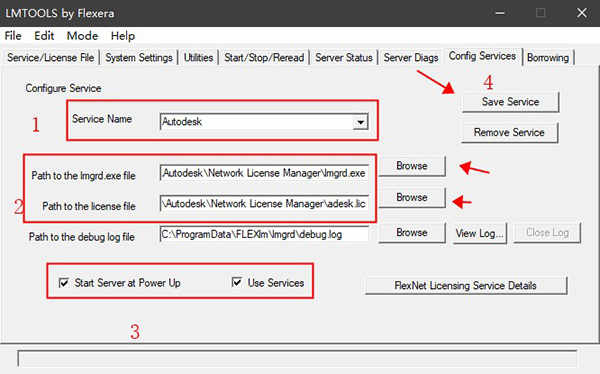This screenshot has width=600, height=374.
Task: Switch to the Service/License File tab
Action: (x=51, y=57)
